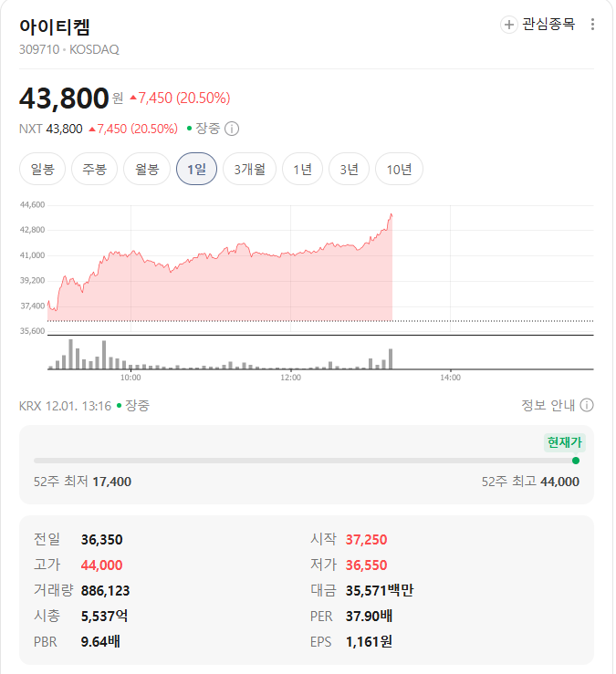
Task: Click the 14:00 time axis label
Action: coord(451,378)
